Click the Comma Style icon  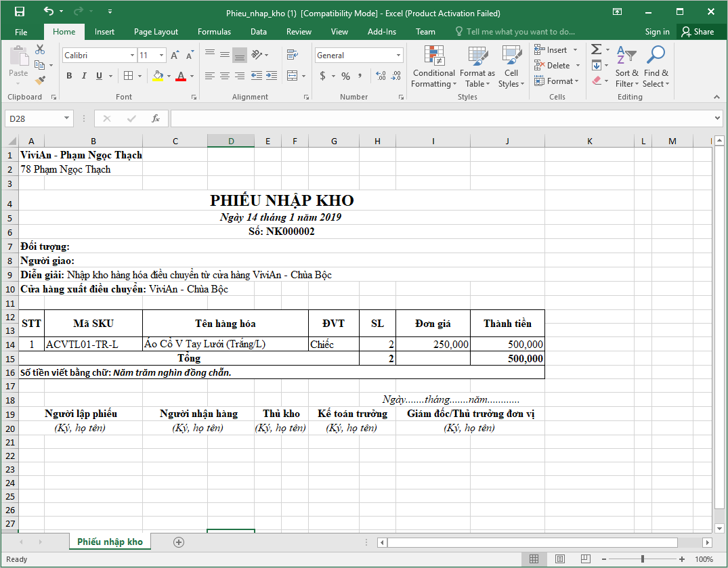360,76
